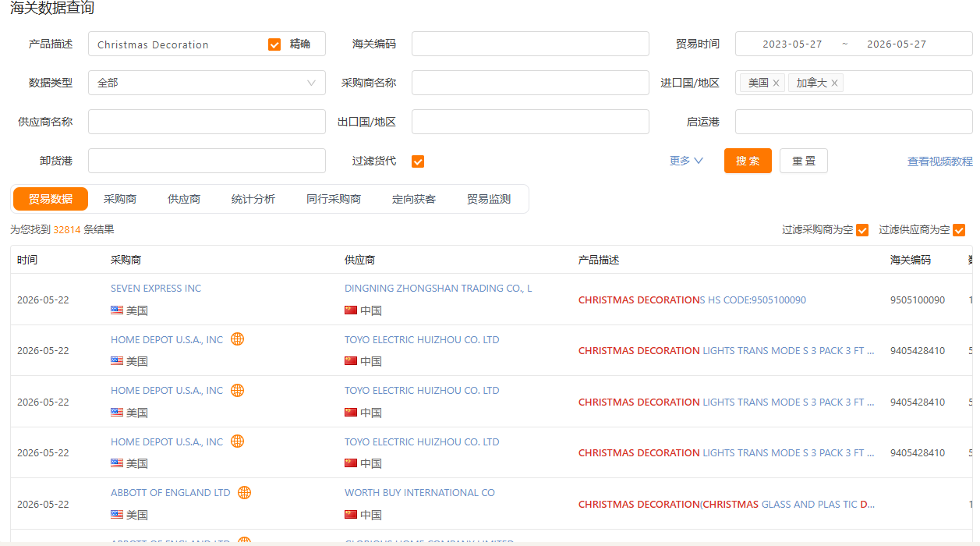Screen dimensions: 980x546
Task: Click the 海关编码 input field
Action: click(530, 44)
